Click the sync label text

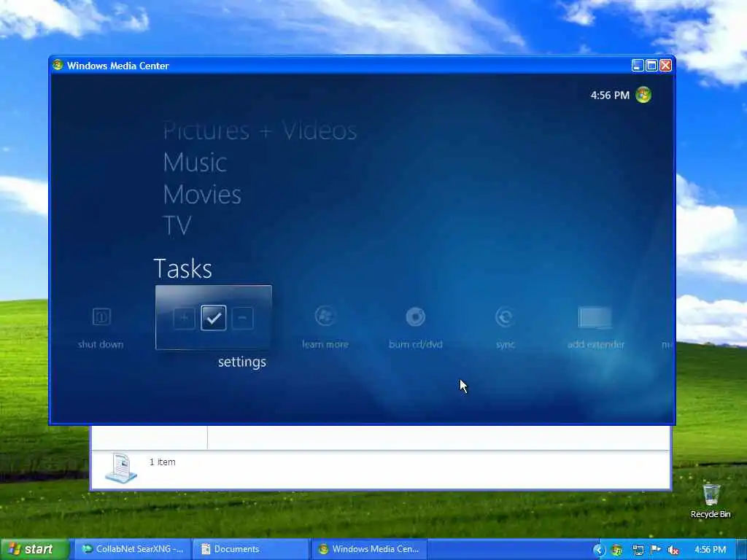click(x=505, y=344)
